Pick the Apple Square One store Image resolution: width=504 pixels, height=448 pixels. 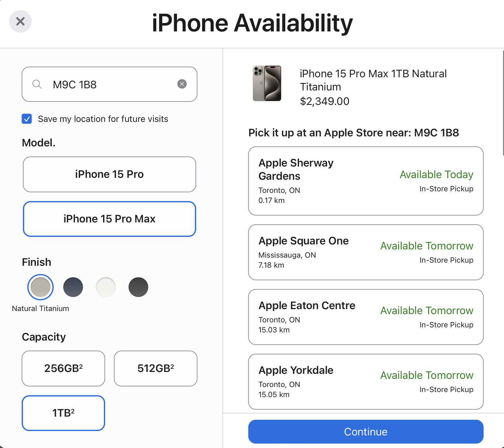(x=366, y=252)
